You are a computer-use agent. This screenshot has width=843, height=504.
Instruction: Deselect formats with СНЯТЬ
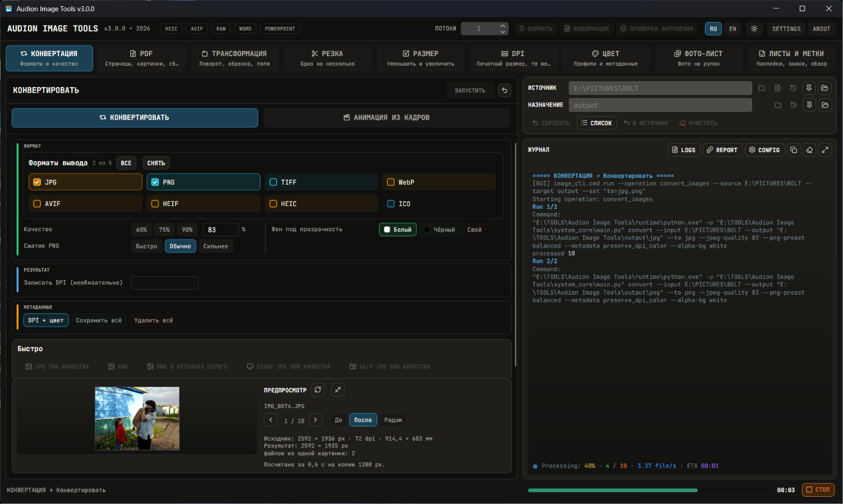click(156, 163)
